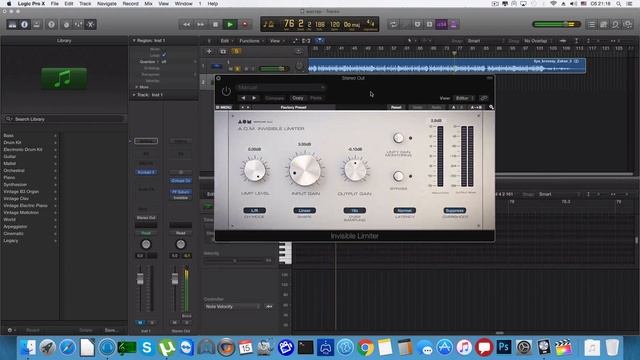Image resolution: width=640 pixels, height=360 pixels.
Task: Select previous plugin setting arrow
Action: pyautogui.click(x=243, y=98)
